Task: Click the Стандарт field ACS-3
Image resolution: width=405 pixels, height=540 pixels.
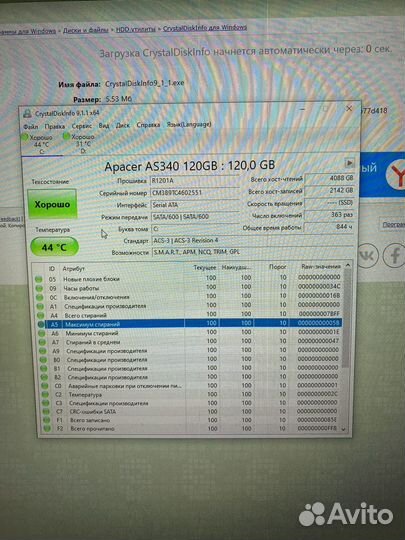Action: coord(252,240)
